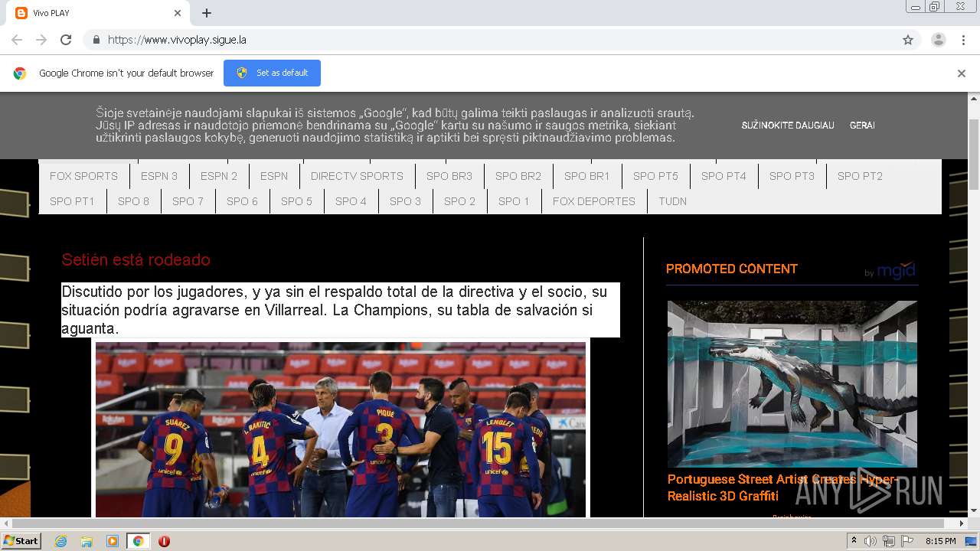Open a new tab with plus button
The height and width of the screenshot is (551, 980).
point(207,13)
